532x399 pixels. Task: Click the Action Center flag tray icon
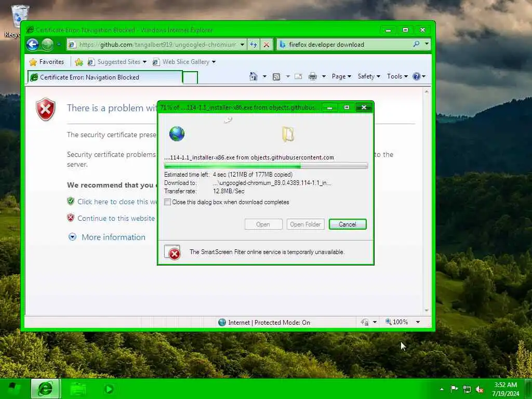454,389
